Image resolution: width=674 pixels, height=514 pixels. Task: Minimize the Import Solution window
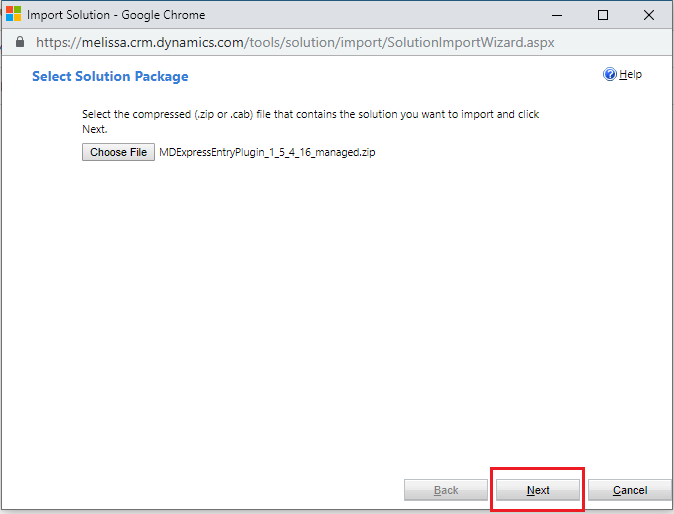pyautogui.click(x=555, y=15)
